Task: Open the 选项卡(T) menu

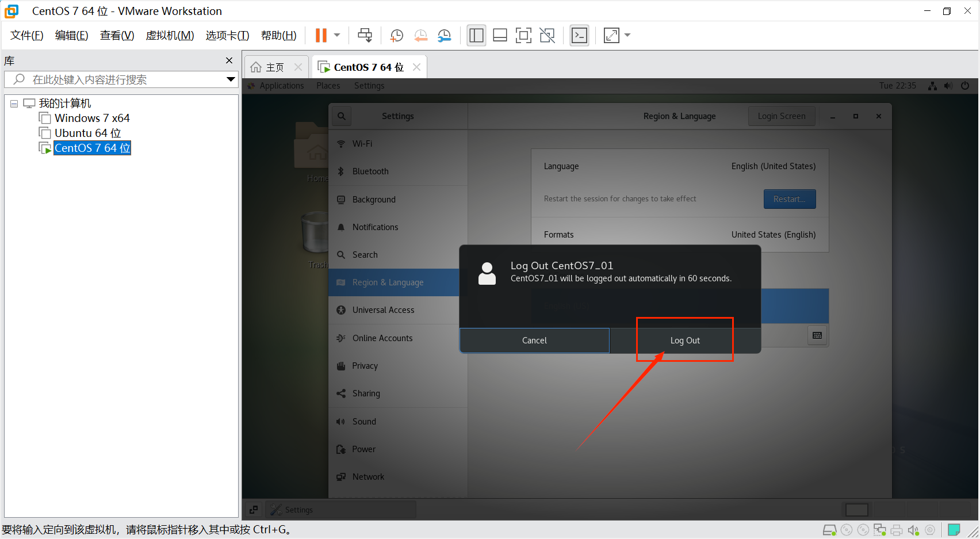Action: tap(228, 36)
